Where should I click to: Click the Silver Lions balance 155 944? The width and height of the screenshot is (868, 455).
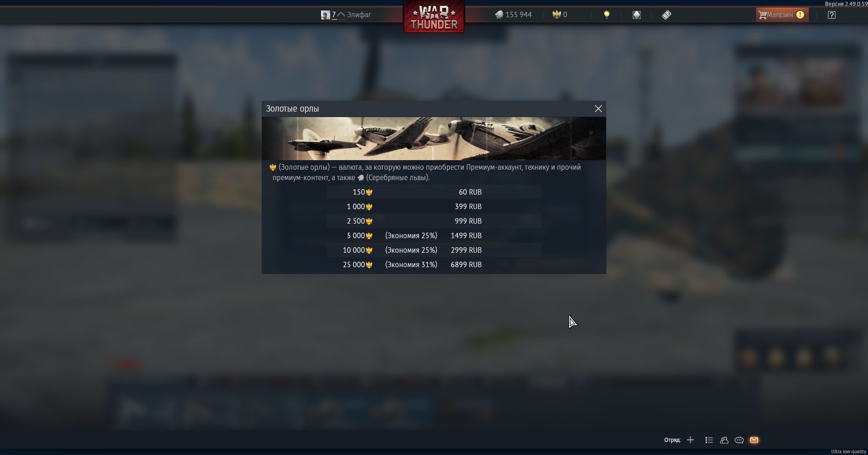tap(513, 15)
